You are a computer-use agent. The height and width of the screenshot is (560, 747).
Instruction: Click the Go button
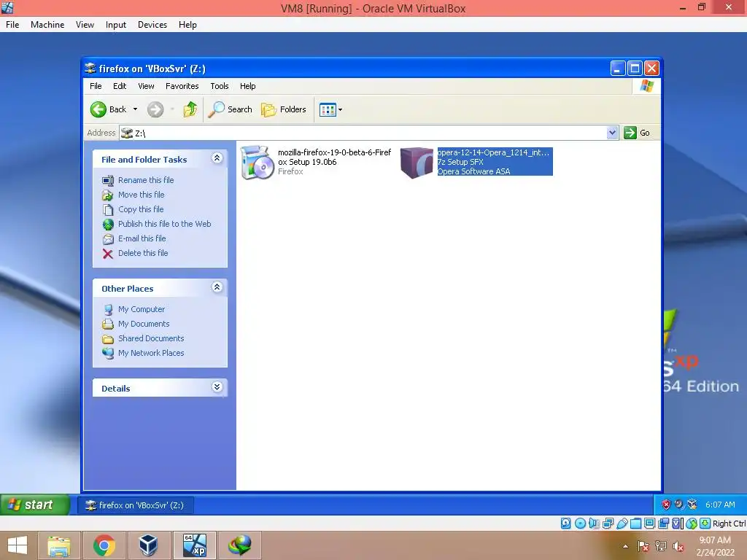point(637,133)
